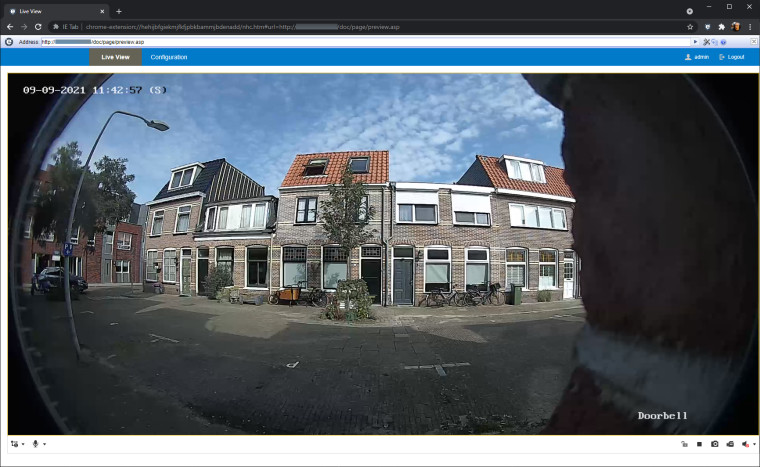760x467 pixels.
Task: Open a new browser tab
Action: 119,11
